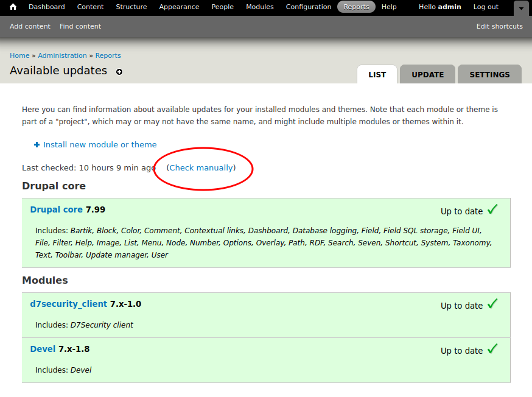532x397 pixels.
Task: Collapse the shortcut bar using the arrow toggle
Action: (521, 8)
